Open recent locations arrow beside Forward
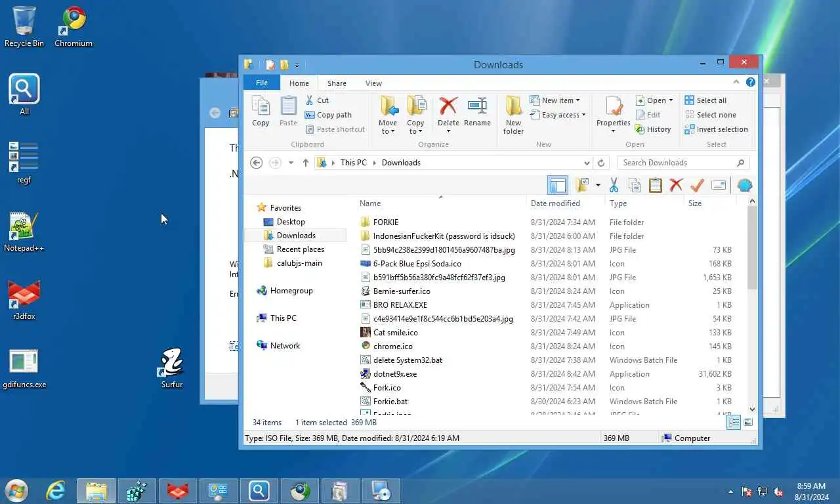 [x=291, y=163]
